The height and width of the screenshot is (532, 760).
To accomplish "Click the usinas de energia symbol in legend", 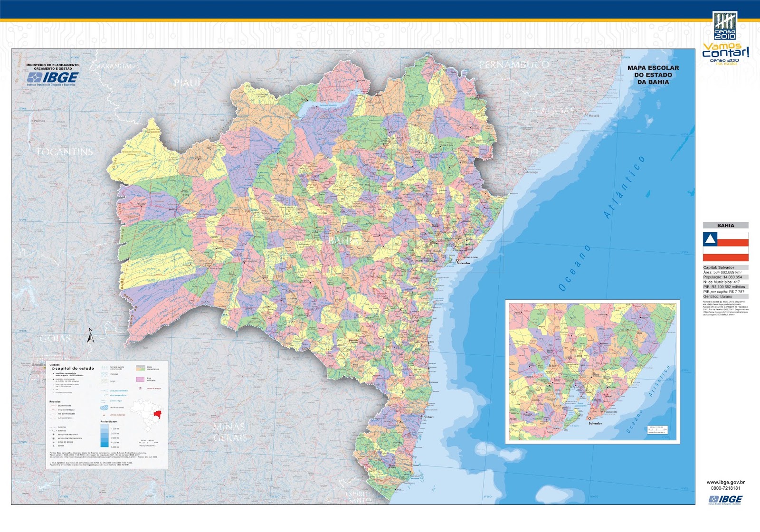I will point(140,388).
